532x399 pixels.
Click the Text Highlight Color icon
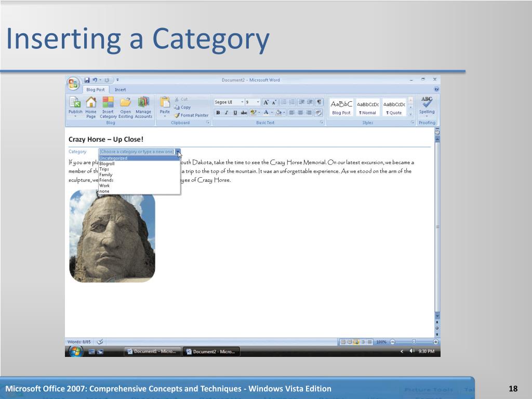coord(253,113)
